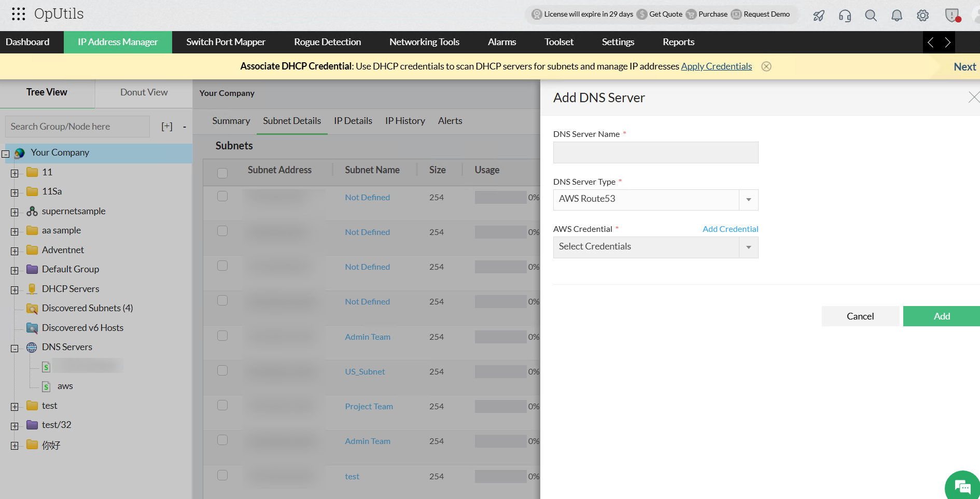Open the DNS Server Type dropdown
The width and height of the screenshot is (980, 499).
coord(655,200)
